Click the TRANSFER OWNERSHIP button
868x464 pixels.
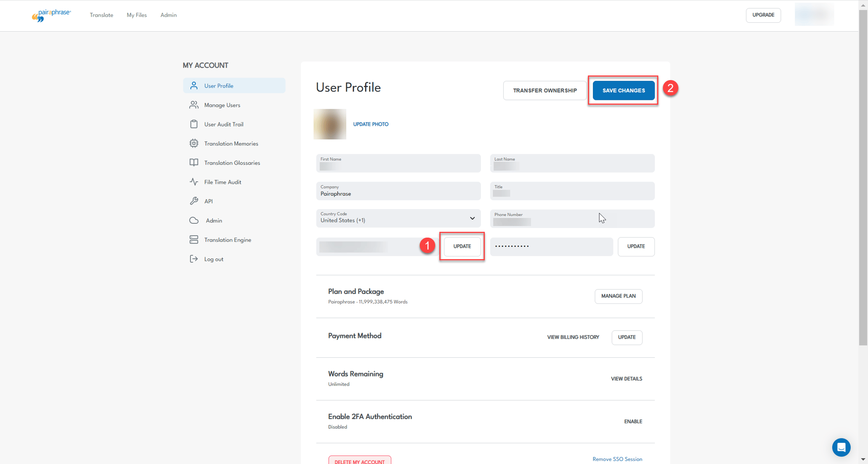(x=545, y=91)
